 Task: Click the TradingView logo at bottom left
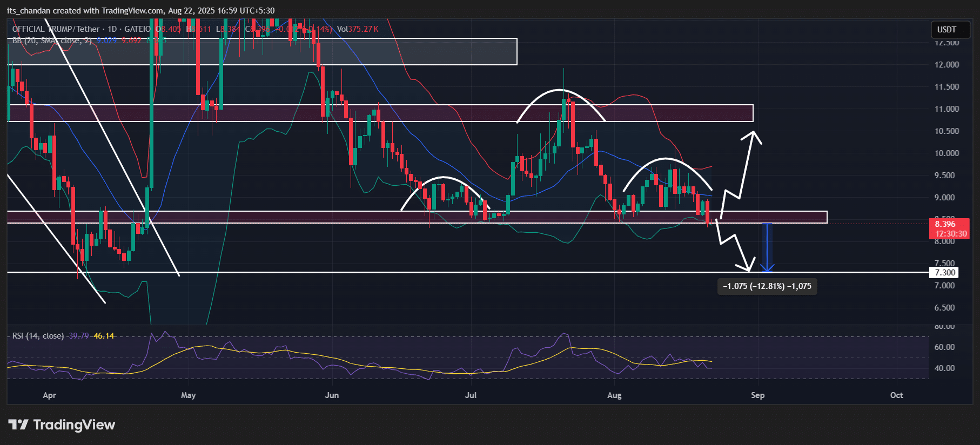62,425
